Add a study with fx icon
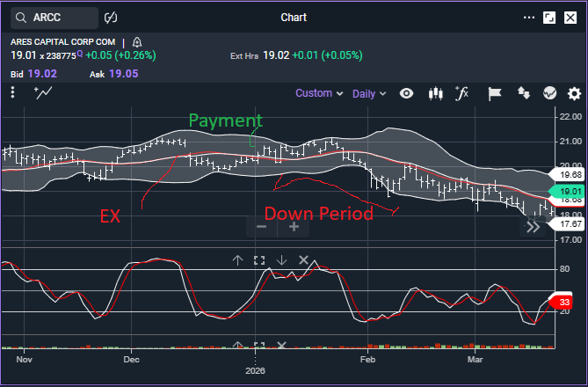The height and width of the screenshot is (387, 588). pos(462,93)
